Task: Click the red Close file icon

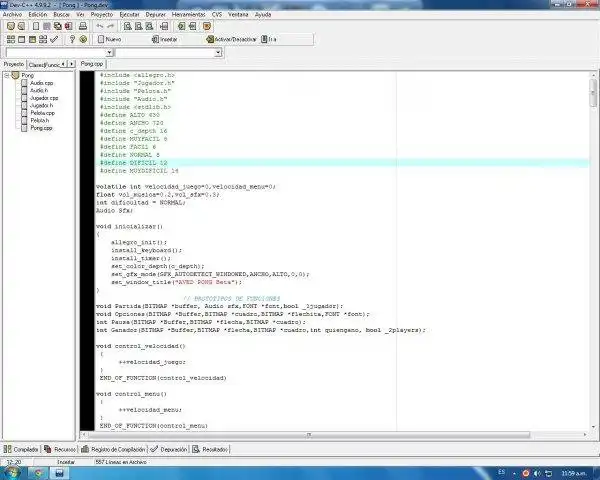Action: point(68,26)
